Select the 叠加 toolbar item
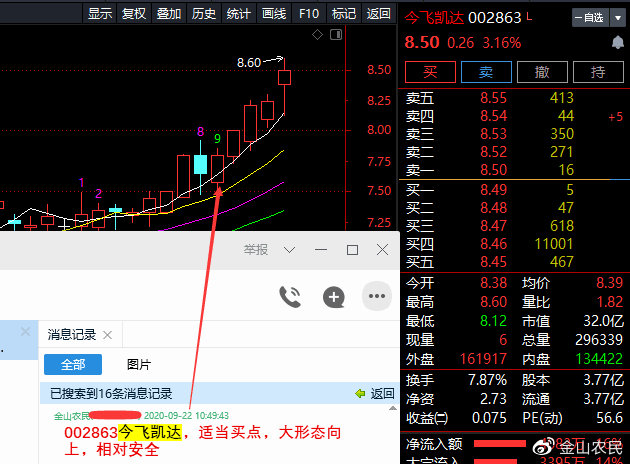 tap(169, 13)
